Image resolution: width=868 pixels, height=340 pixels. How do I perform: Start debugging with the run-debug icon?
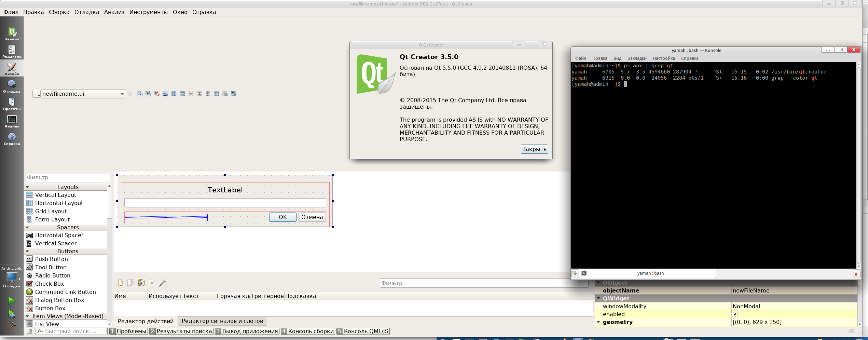click(x=12, y=314)
